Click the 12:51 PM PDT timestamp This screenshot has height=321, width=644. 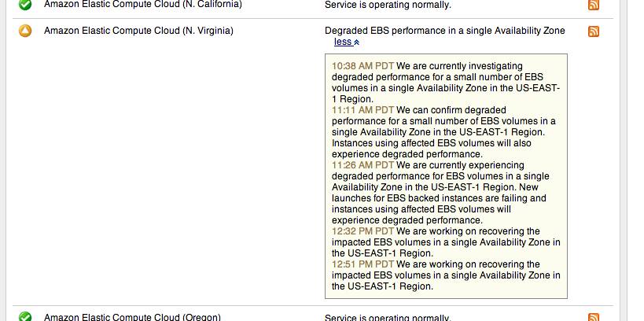tap(363, 264)
